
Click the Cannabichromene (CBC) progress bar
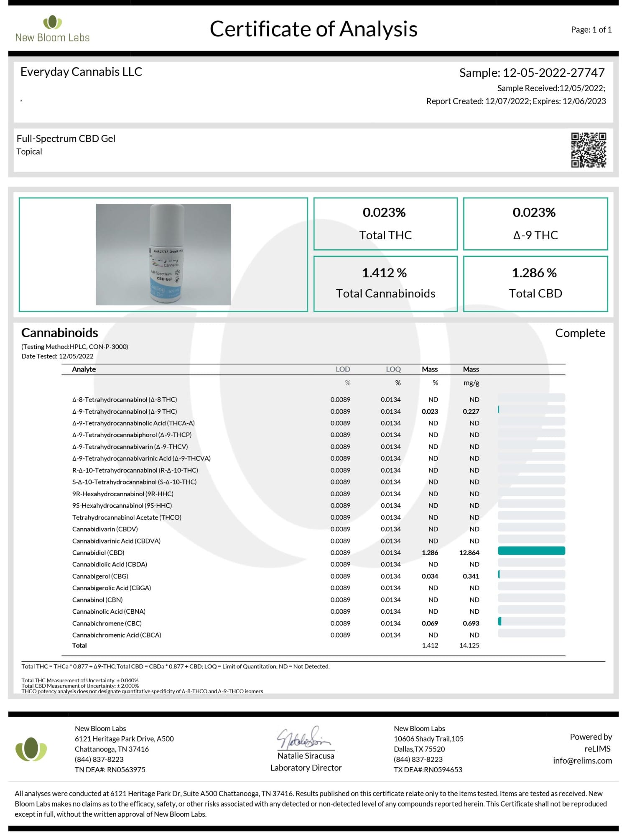(x=531, y=622)
